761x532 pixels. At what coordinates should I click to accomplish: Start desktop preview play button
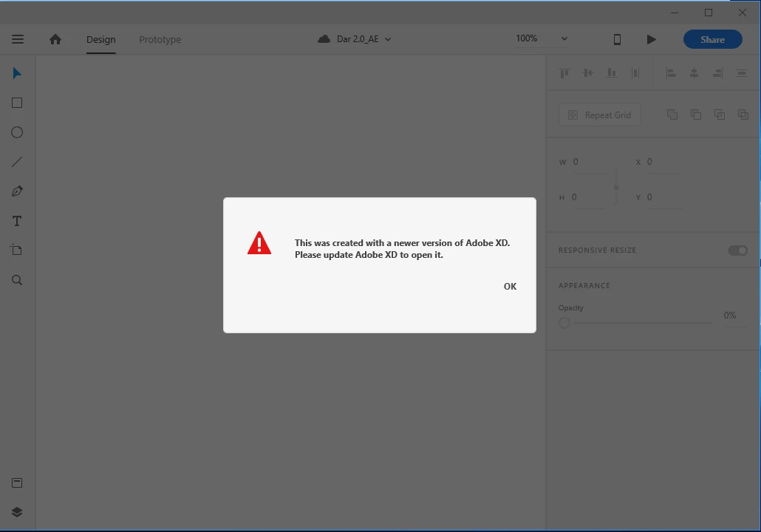(x=652, y=39)
